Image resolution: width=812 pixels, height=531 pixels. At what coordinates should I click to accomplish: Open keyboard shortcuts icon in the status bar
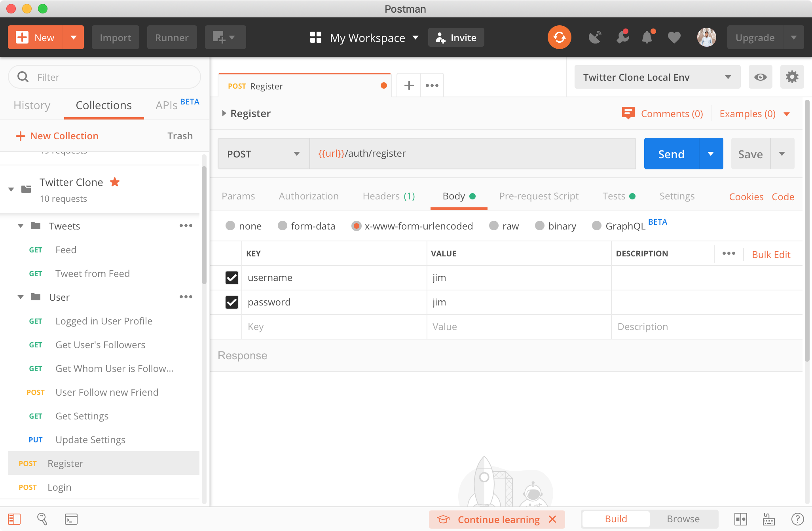coord(769,519)
